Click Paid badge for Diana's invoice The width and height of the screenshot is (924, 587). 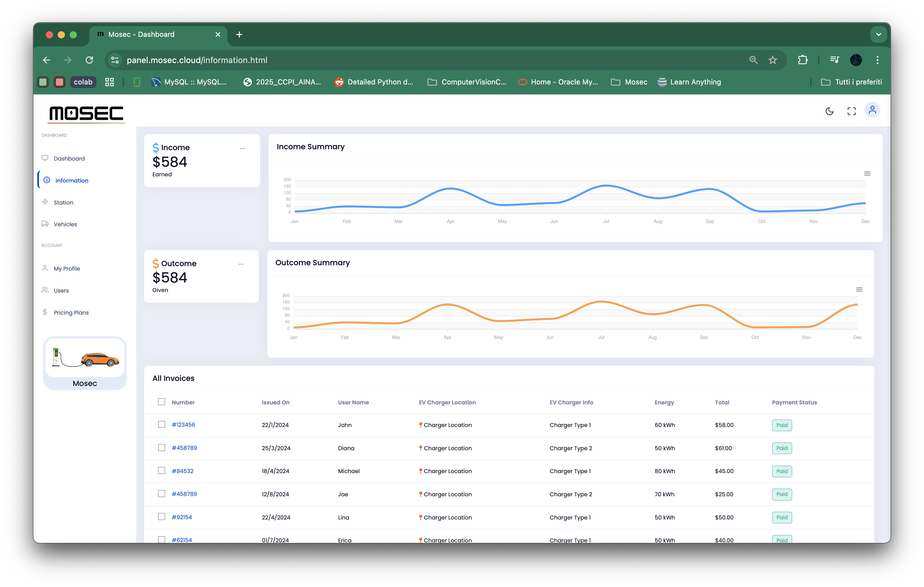pyautogui.click(x=782, y=448)
